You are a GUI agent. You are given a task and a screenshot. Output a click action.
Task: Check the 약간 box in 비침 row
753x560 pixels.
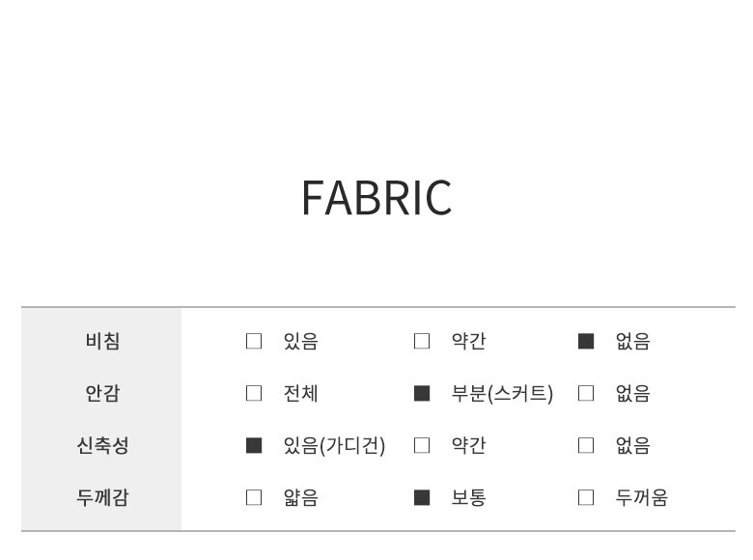point(422,341)
